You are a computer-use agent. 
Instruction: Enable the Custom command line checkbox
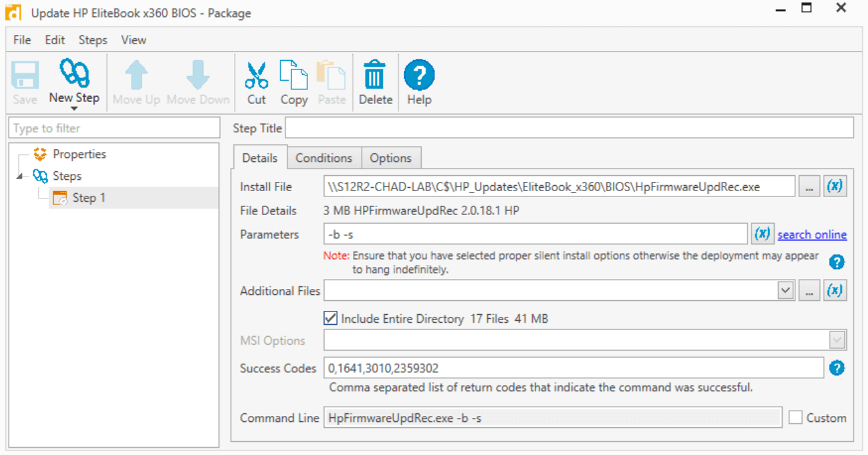point(795,418)
